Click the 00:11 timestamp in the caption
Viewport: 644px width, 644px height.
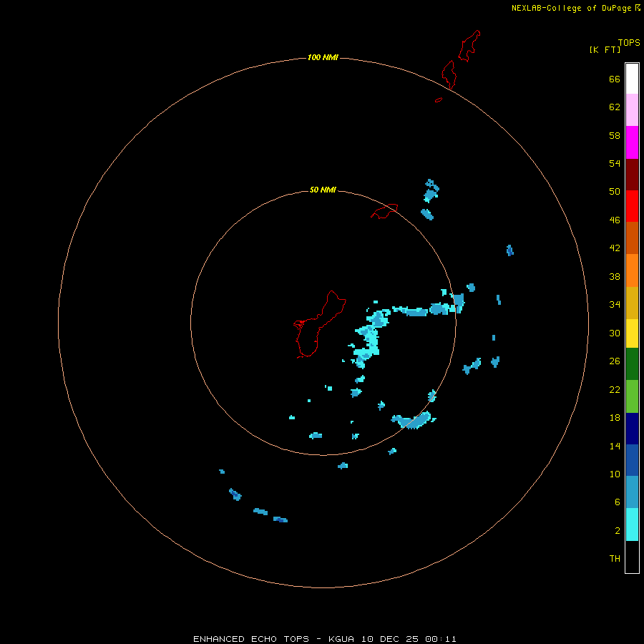tap(441, 639)
